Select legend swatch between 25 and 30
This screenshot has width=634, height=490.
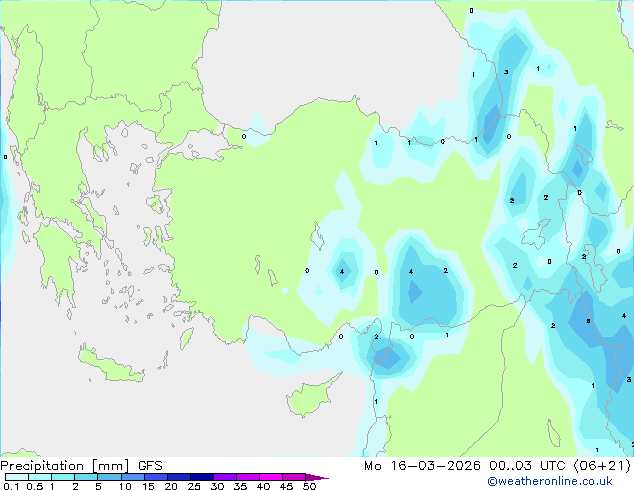[x=202, y=477]
